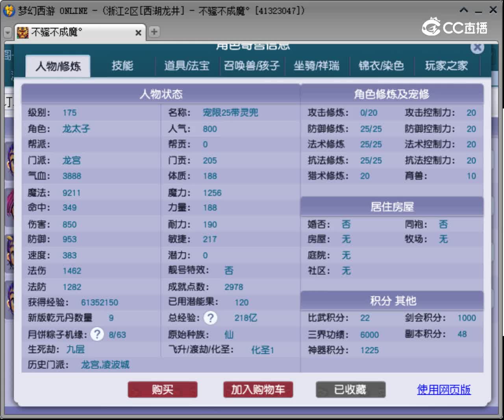Click 成就点数 value 2978
This screenshot has height=420, width=504.
[234, 287]
